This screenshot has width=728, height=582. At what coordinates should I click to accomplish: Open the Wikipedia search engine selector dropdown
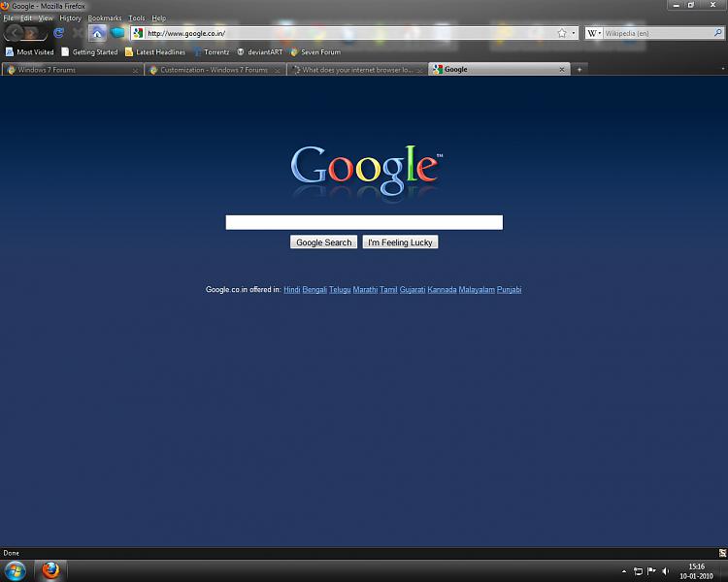tap(594, 33)
